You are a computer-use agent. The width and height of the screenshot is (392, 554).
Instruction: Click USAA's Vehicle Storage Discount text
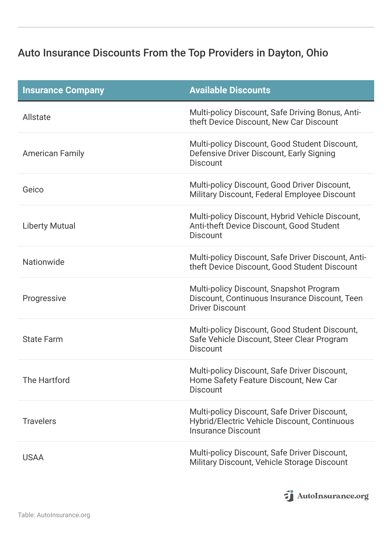coord(301,462)
